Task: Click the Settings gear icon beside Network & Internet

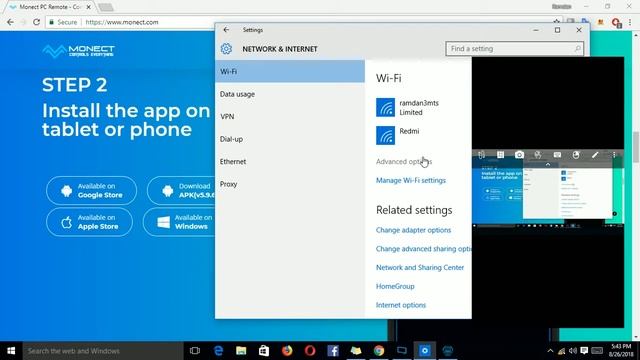Action: click(x=226, y=49)
